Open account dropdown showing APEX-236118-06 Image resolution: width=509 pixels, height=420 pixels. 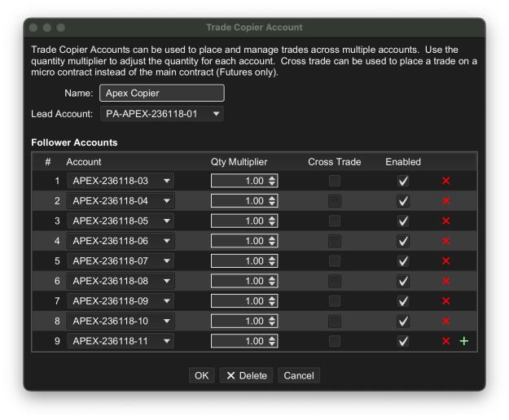pyautogui.click(x=121, y=241)
